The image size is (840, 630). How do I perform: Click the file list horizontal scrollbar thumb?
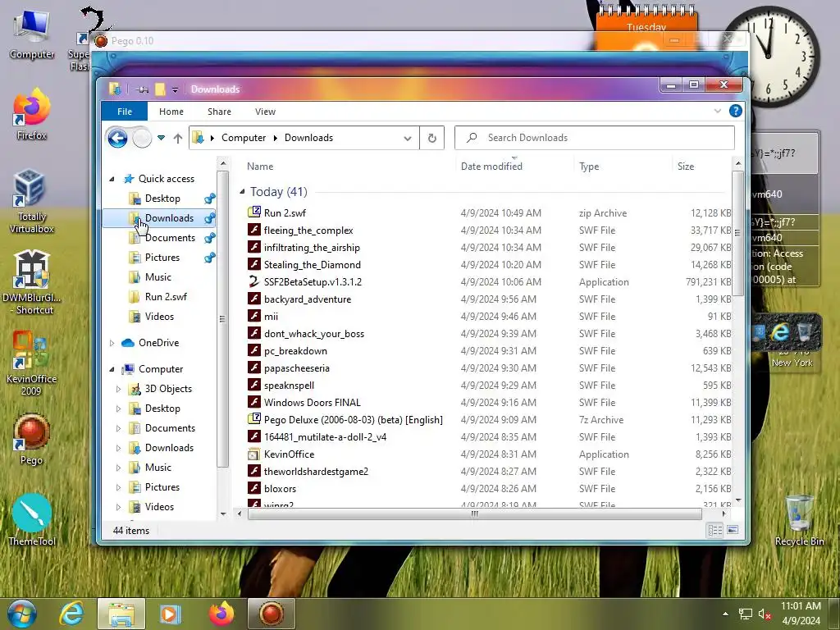475,514
